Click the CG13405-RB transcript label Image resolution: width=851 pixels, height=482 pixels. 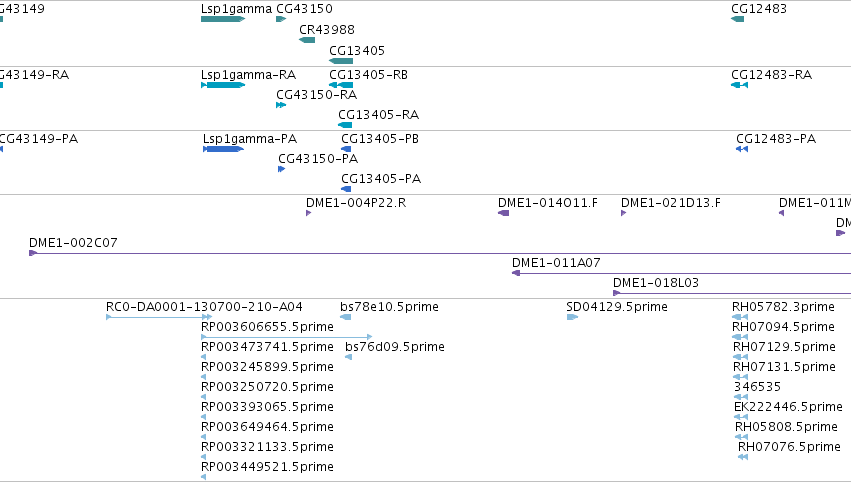tap(369, 74)
